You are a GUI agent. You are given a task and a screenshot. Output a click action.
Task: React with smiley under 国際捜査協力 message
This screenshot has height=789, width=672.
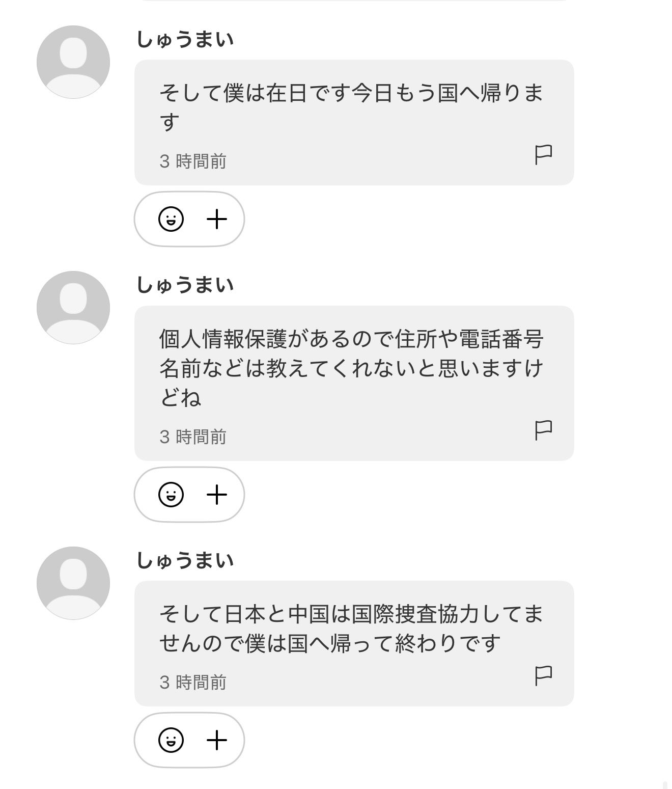(x=171, y=740)
